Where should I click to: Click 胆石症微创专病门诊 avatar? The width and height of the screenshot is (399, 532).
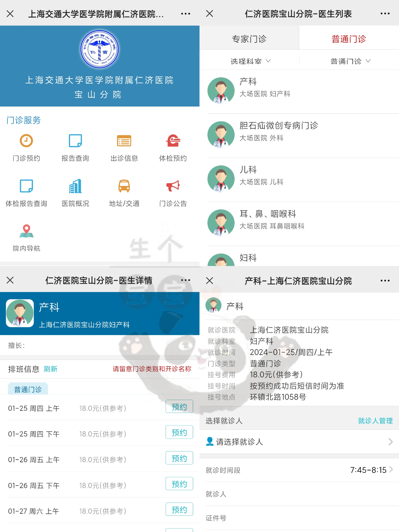pyautogui.click(x=221, y=135)
